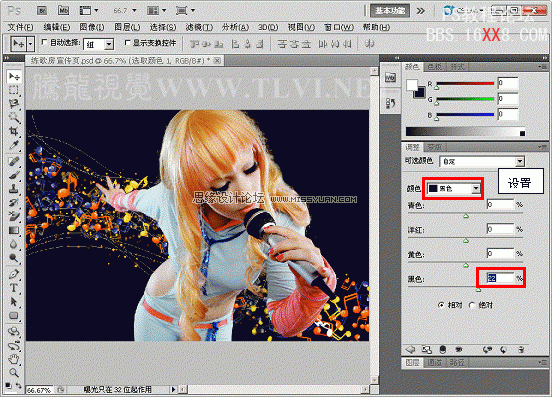Open the Edit (编辑) menu
Image resolution: width=552 pixels, height=397 pixels.
pos(57,27)
